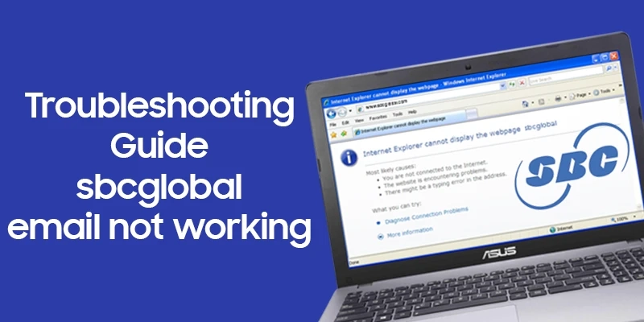
Task: Open the Tools gear command bar menu
Action: click(605, 92)
